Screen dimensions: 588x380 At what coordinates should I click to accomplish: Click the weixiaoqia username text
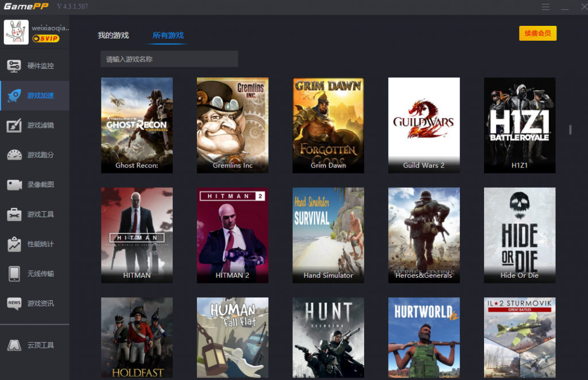pyautogui.click(x=51, y=28)
